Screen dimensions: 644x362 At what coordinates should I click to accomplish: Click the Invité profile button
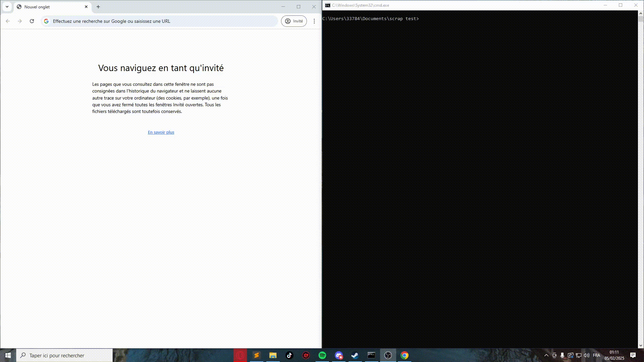[294, 21]
